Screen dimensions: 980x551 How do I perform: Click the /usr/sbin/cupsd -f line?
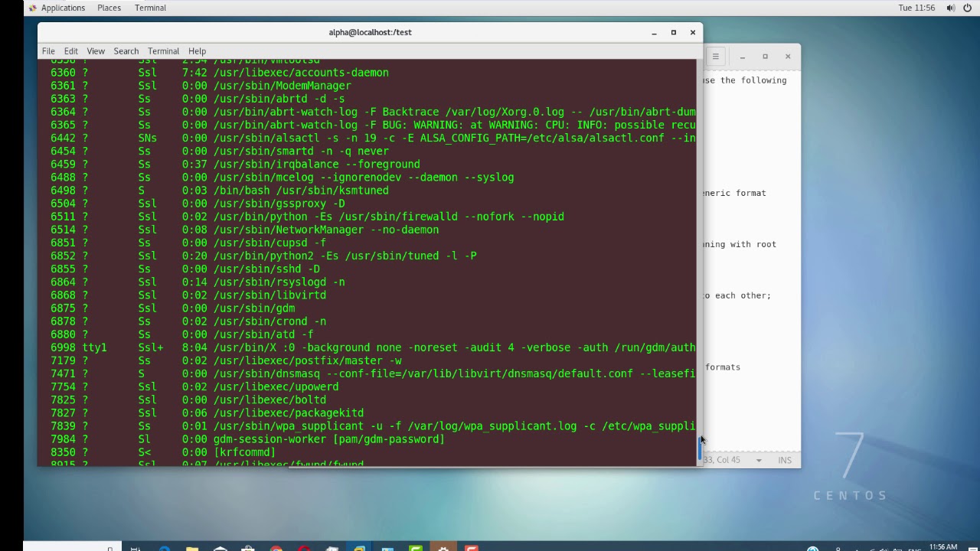[188, 243]
